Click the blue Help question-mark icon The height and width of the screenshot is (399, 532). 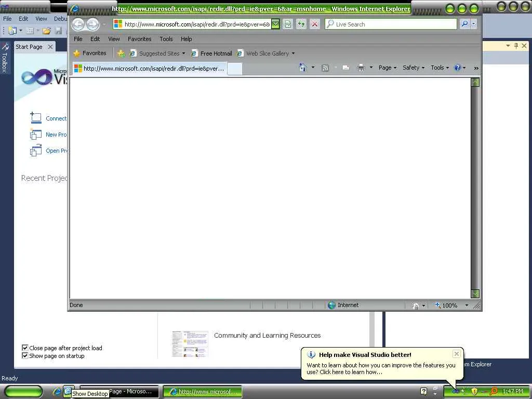click(458, 68)
